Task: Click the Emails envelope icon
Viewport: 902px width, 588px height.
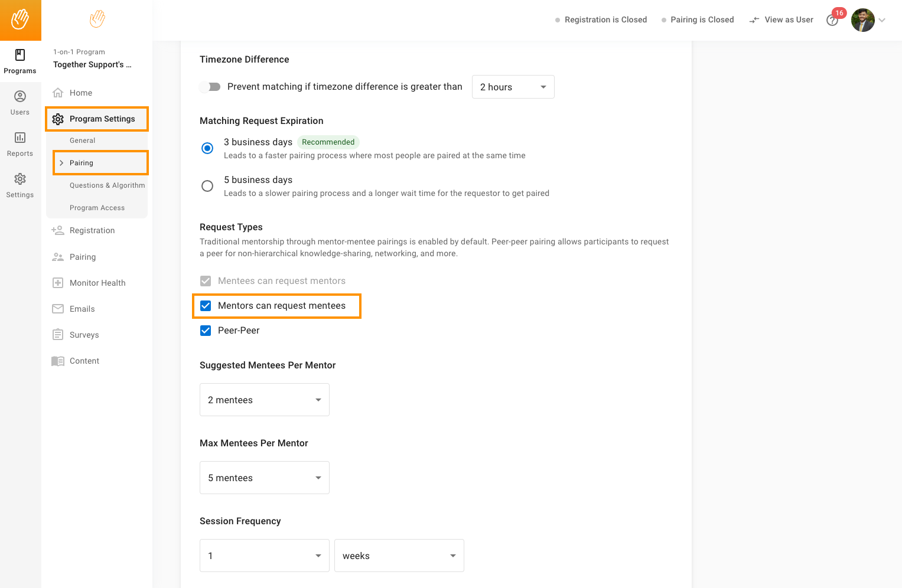Action: (58, 309)
